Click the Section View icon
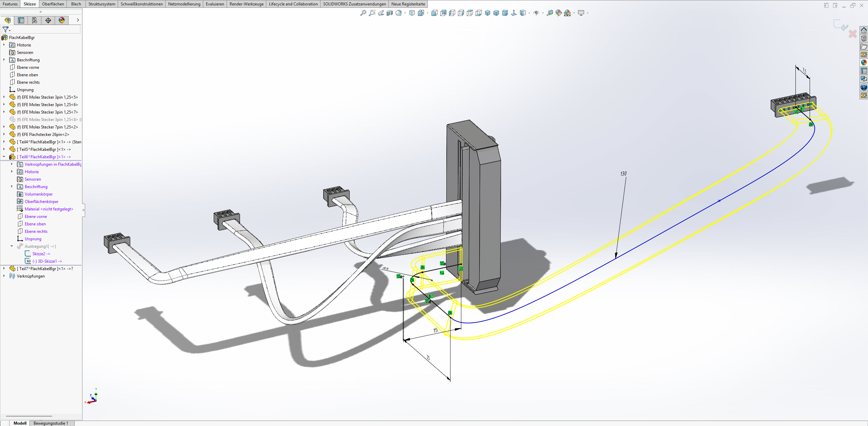The image size is (868, 426). click(x=390, y=13)
